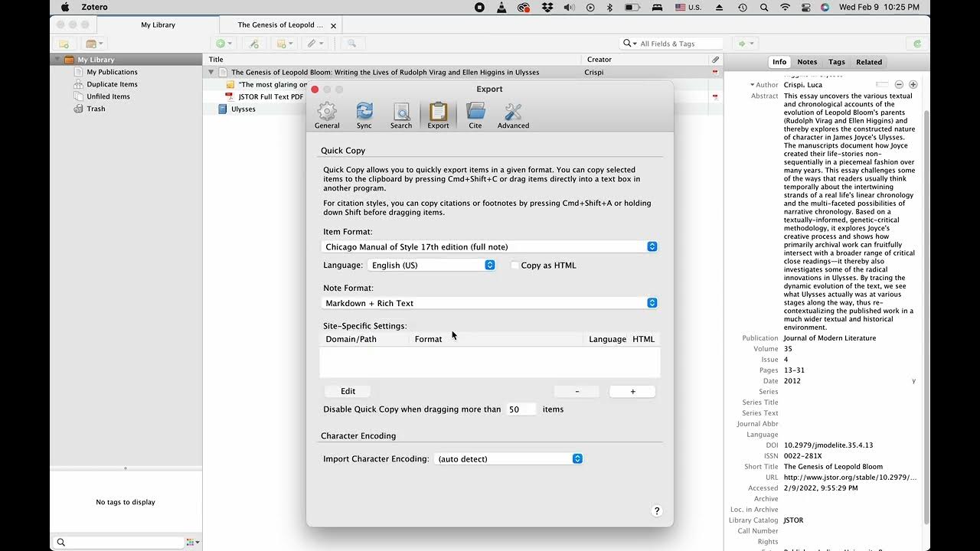The image size is (980, 551).
Task: Click the green New Item icon
Action: click(x=224, y=44)
